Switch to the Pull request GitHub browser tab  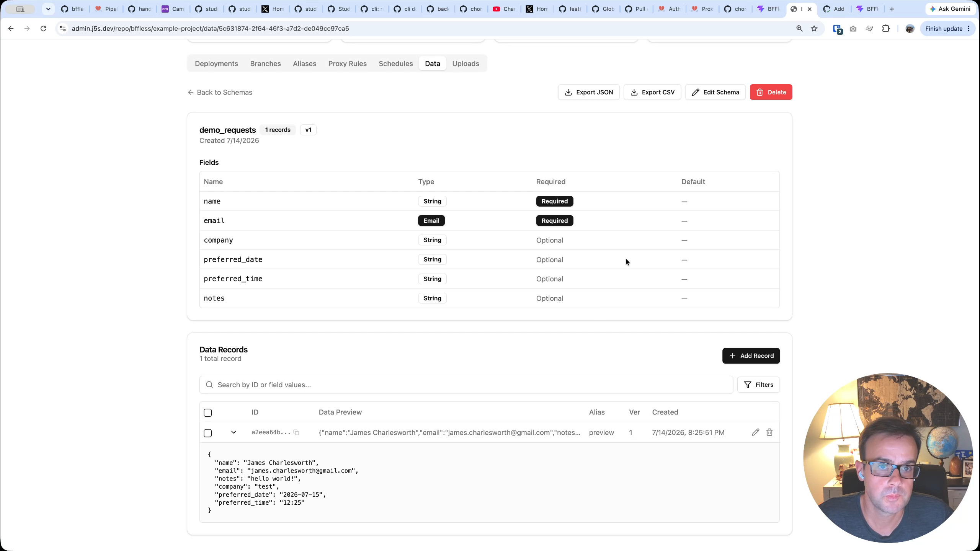click(636, 9)
